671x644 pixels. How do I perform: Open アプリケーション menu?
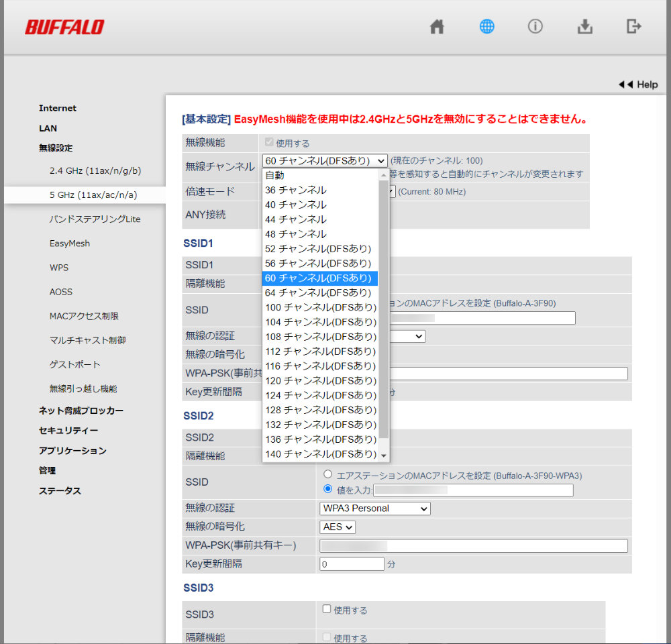[x=72, y=451]
